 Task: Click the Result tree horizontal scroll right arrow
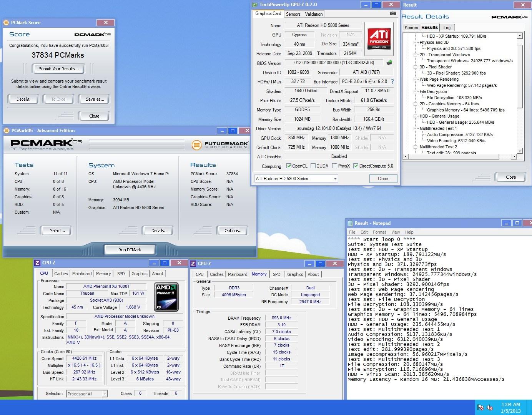(514, 156)
